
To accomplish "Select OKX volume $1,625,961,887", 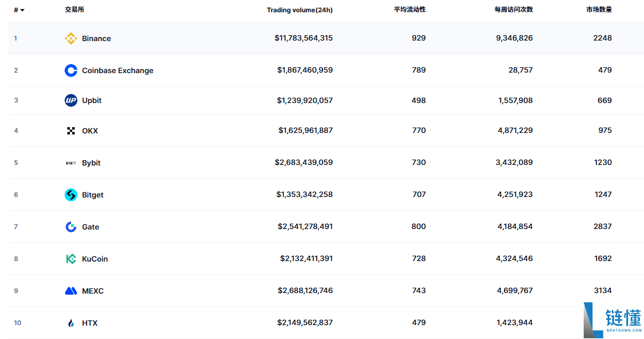I will click(x=305, y=130).
